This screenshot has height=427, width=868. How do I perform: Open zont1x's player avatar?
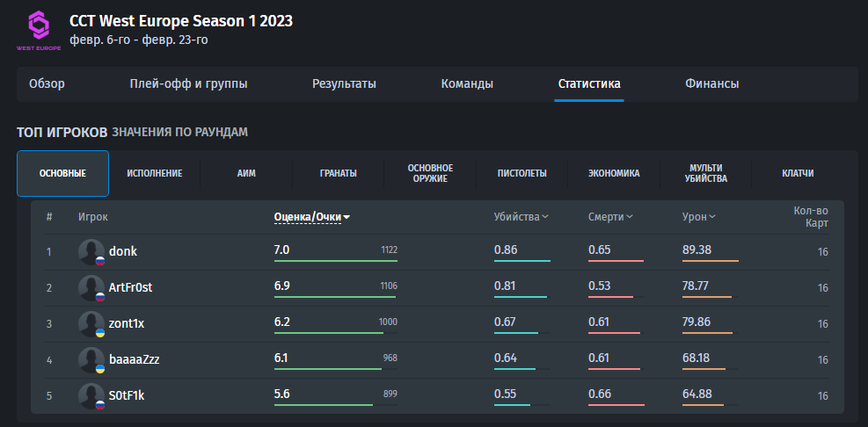pos(91,324)
